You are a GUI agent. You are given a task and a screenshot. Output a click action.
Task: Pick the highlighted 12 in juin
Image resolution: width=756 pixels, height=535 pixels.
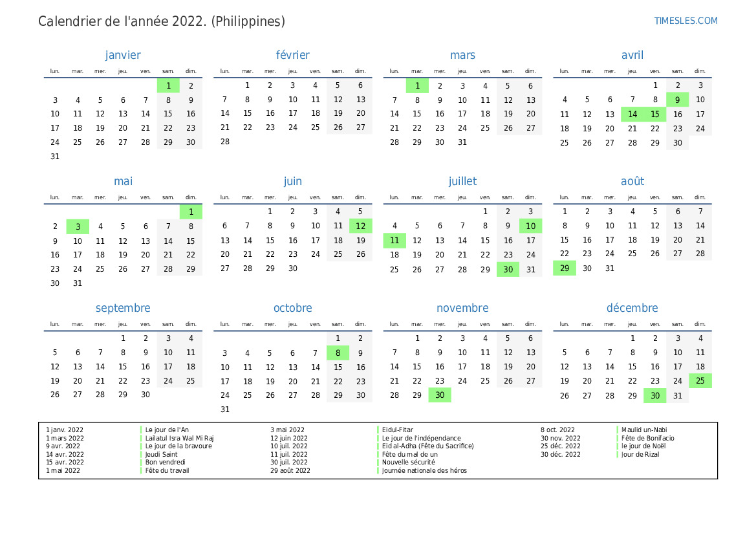(x=360, y=226)
